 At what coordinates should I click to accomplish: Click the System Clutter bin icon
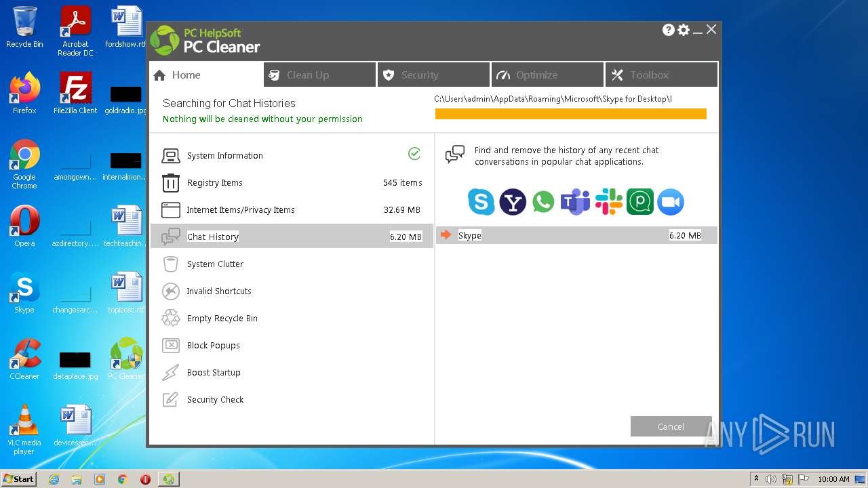click(170, 264)
